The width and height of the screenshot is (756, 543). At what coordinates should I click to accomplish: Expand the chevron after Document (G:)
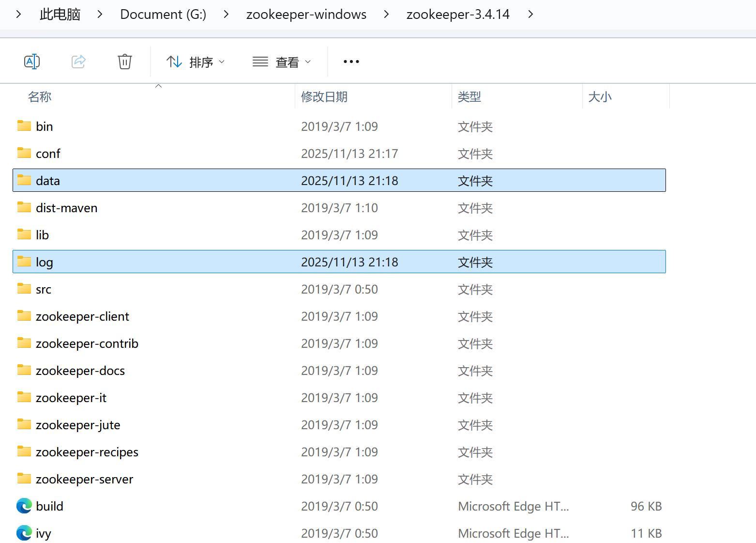226,15
